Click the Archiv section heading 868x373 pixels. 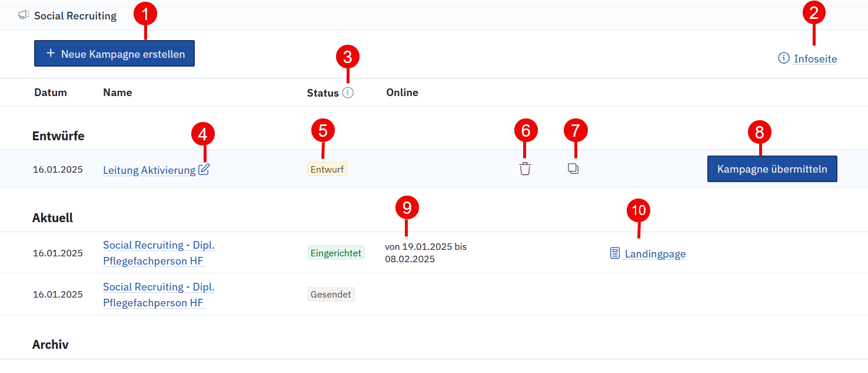click(51, 345)
